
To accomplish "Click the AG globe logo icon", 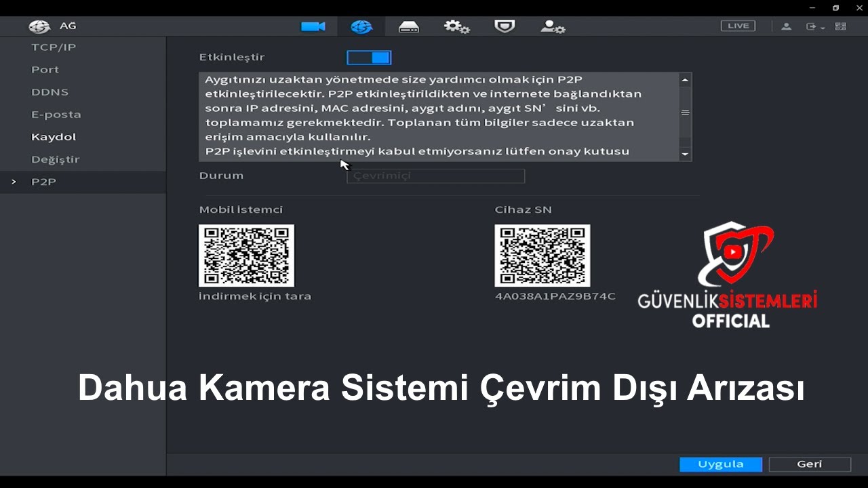I will pos(39,26).
